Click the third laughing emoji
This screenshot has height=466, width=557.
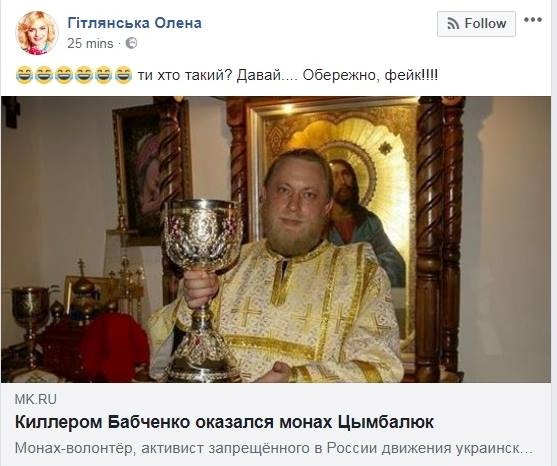(64, 75)
